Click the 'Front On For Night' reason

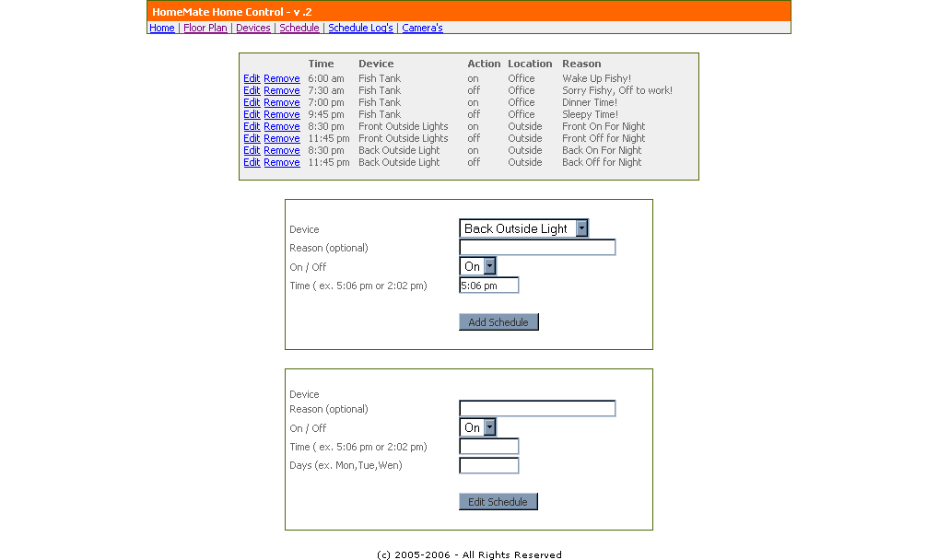tap(604, 126)
